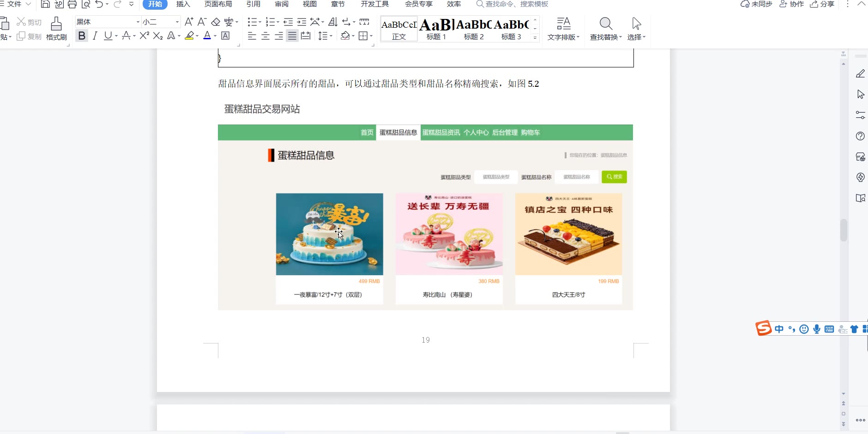Apply the 标题 3 style
868x434 pixels.
[x=511, y=29]
